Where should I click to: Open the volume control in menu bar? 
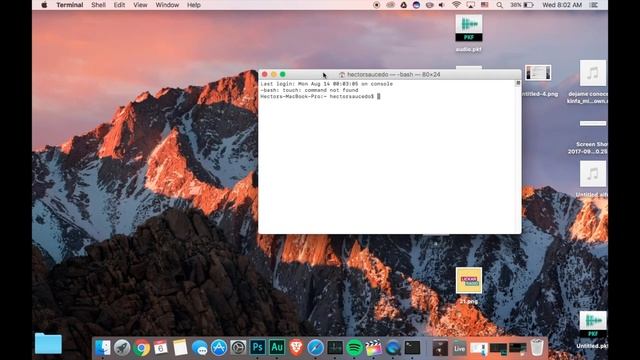[x=442, y=5]
